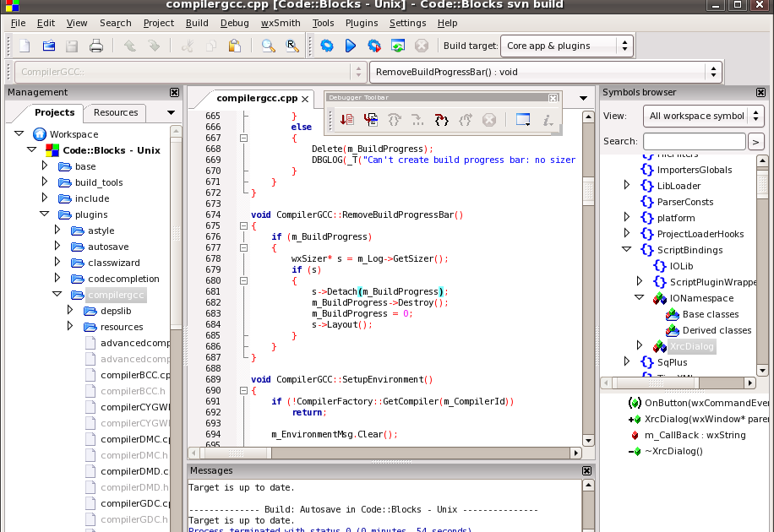This screenshot has height=532, width=774.
Task: Click Stop debugger icon
Action: click(488, 119)
